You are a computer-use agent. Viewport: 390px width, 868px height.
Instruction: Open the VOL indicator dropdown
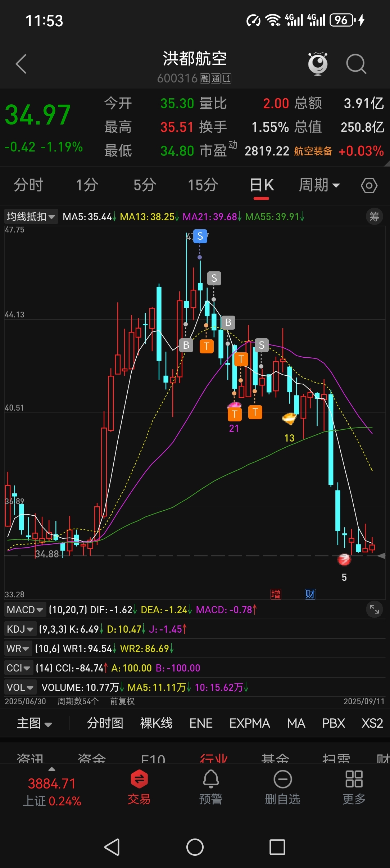point(20,687)
